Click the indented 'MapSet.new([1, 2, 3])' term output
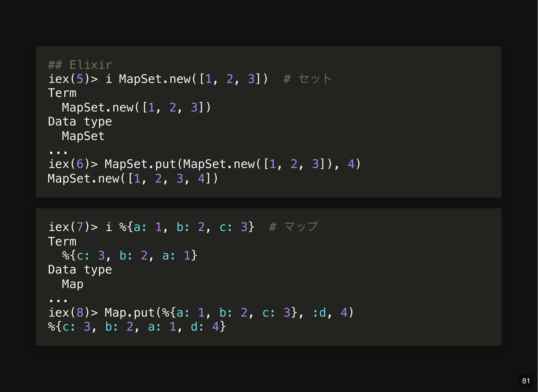This screenshot has width=538, height=392. click(x=136, y=107)
